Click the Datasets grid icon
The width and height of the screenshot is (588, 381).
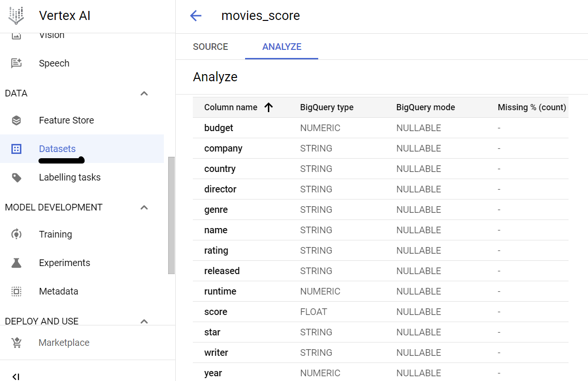click(x=17, y=149)
